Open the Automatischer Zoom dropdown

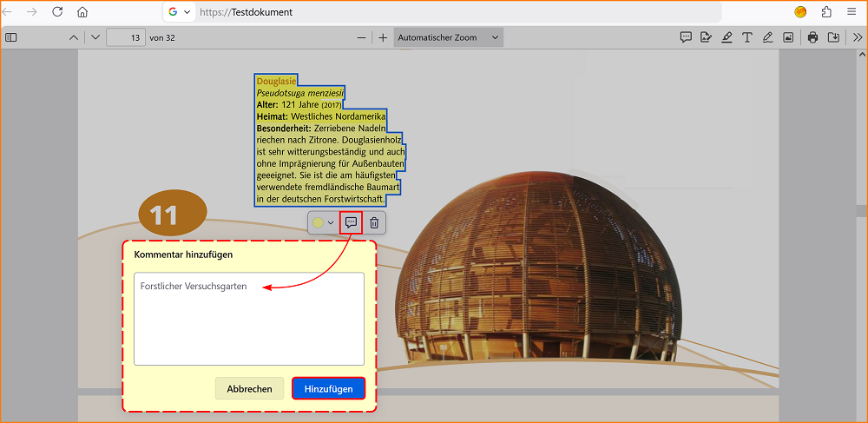(448, 37)
